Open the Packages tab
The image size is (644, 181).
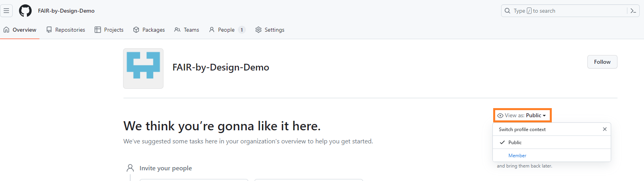149,30
